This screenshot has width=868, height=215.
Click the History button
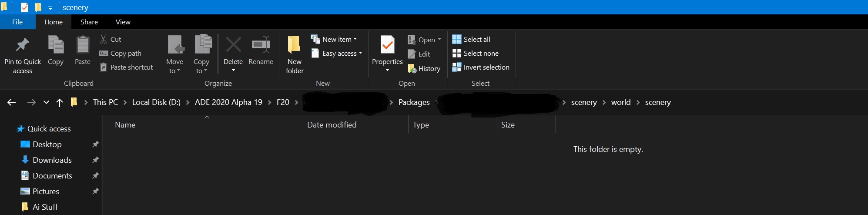(424, 68)
